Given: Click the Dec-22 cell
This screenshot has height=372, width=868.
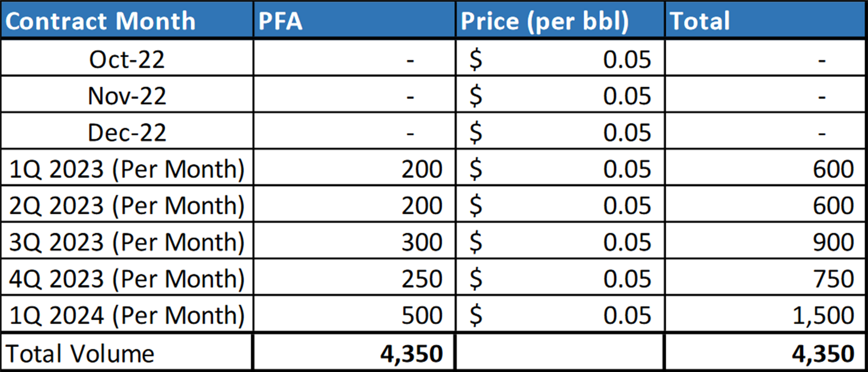Looking at the screenshot, I should (127, 132).
